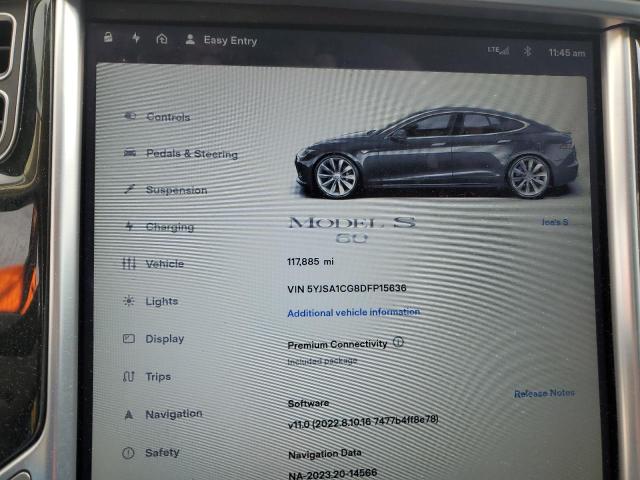Tap the Premium Connectivity info icon
640x480 pixels.
tap(398, 342)
